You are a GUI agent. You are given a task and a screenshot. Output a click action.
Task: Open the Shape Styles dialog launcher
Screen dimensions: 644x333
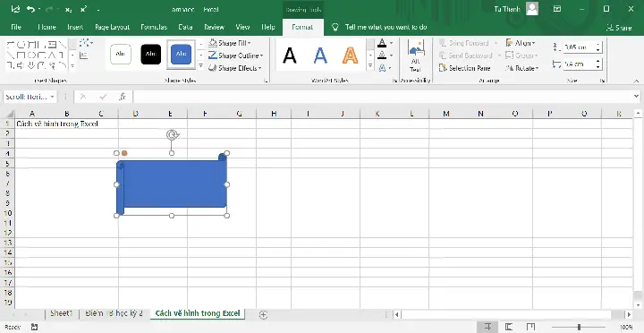click(x=266, y=81)
